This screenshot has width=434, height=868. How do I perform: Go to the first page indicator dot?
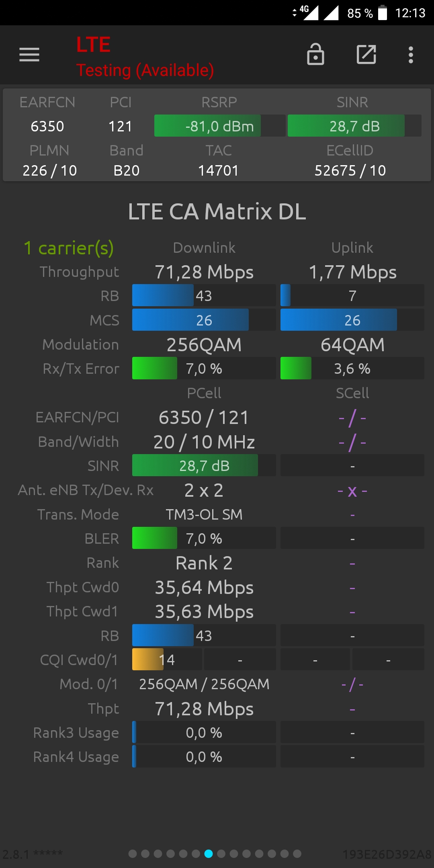coord(133,854)
